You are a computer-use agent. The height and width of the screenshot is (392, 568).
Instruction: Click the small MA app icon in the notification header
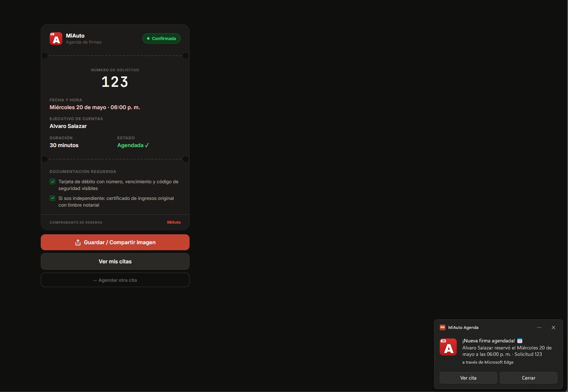[443, 327]
